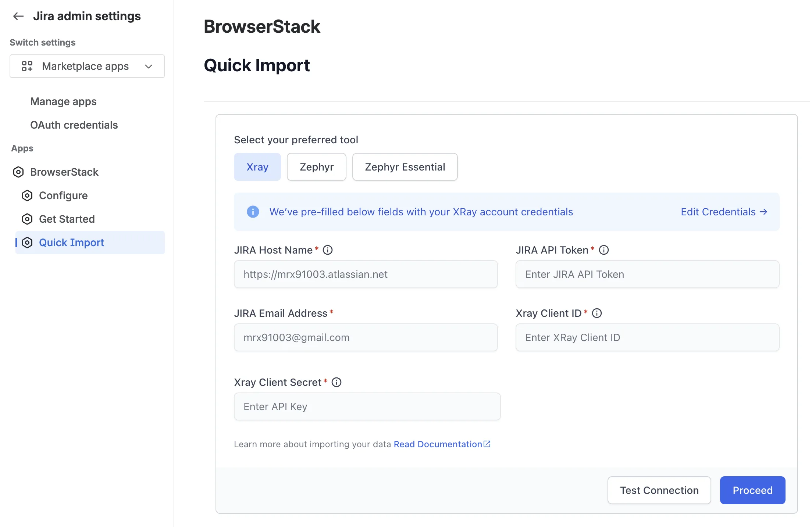The width and height of the screenshot is (812, 527).
Task: Go back using the arrow beside Jira admin settings
Action: [x=18, y=16]
